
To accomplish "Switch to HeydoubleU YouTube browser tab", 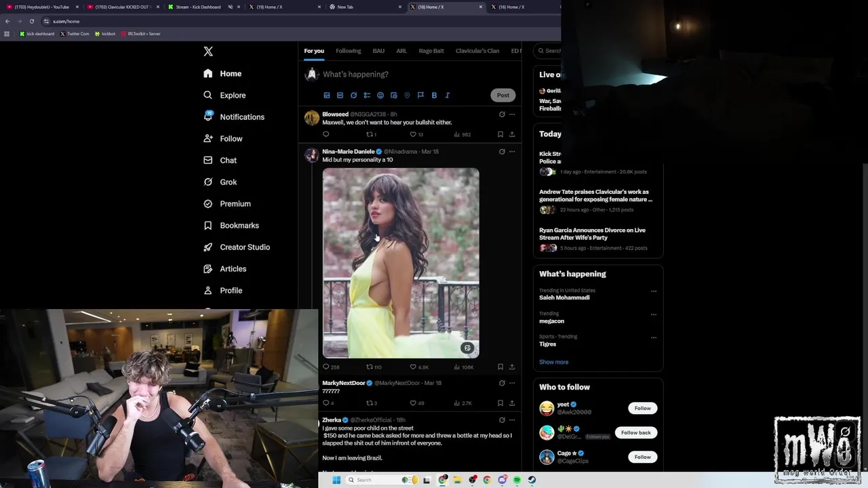I will 41,7.
